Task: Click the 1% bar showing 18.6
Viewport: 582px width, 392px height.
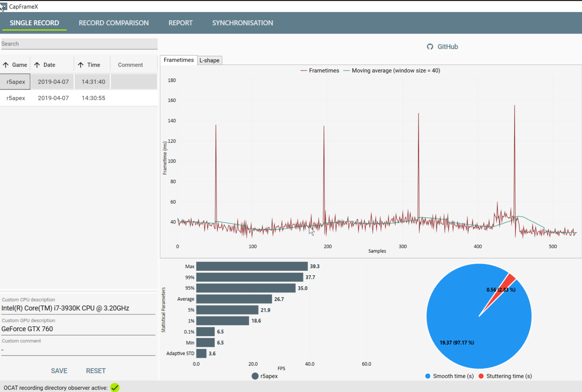Action: click(x=223, y=321)
